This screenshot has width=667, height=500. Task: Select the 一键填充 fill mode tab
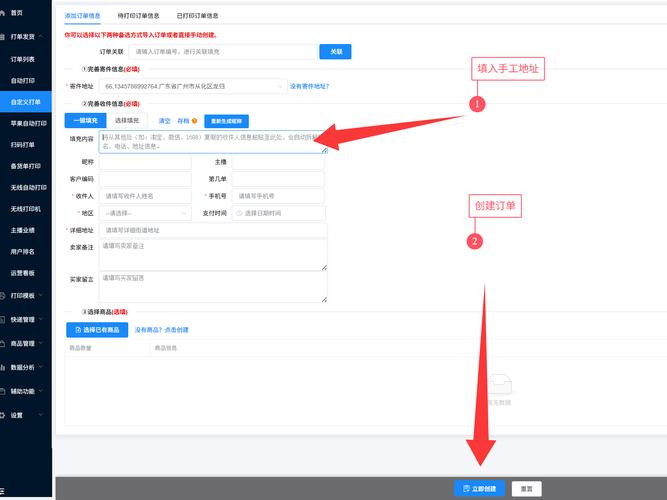pyautogui.click(x=86, y=120)
